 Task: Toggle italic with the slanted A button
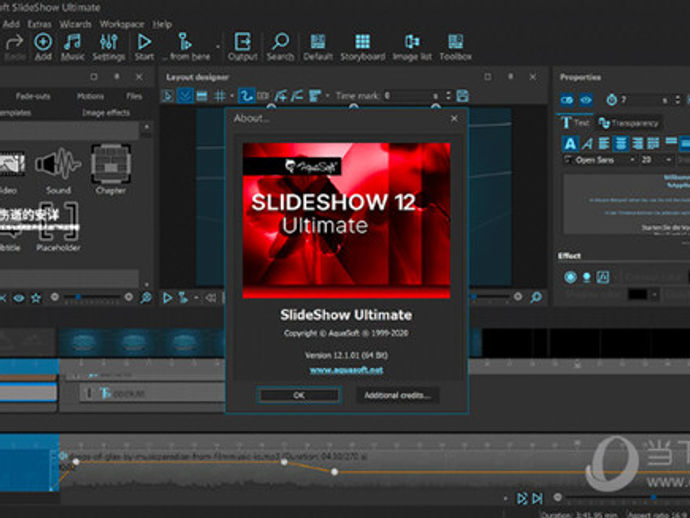pos(587,143)
